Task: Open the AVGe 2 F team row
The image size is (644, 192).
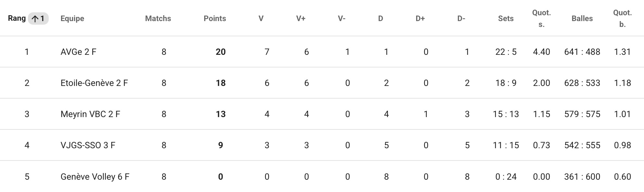Action: point(322,52)
